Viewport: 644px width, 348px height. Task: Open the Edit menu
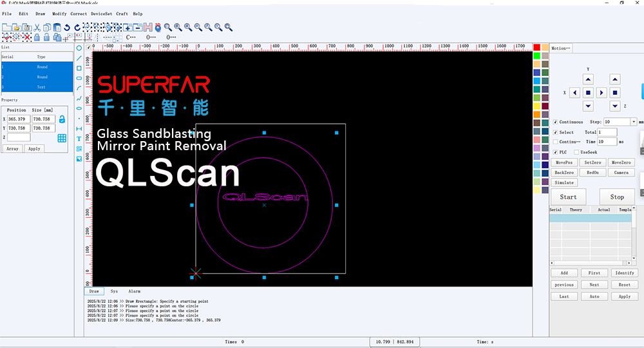pyautogui.click(x=23, y=14)
